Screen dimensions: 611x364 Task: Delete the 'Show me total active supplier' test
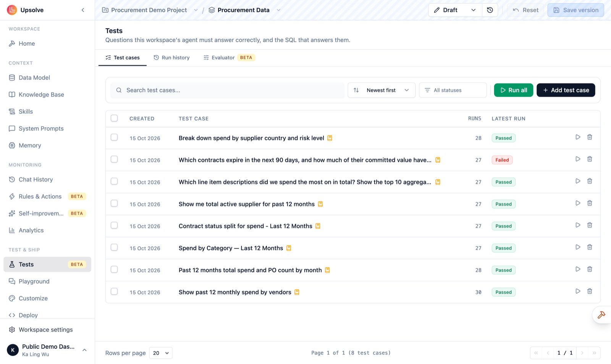coord(590,203)
